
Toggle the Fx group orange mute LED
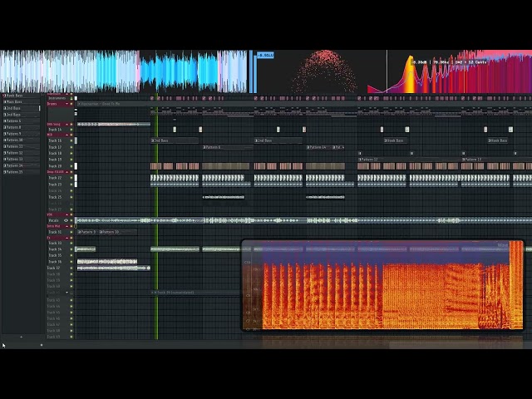point(71,238)
